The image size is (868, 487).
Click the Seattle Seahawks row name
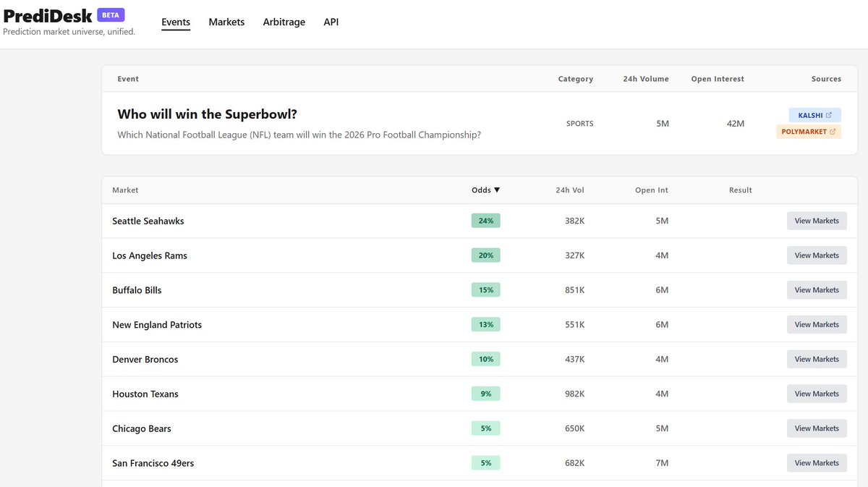tap(148, 221)
